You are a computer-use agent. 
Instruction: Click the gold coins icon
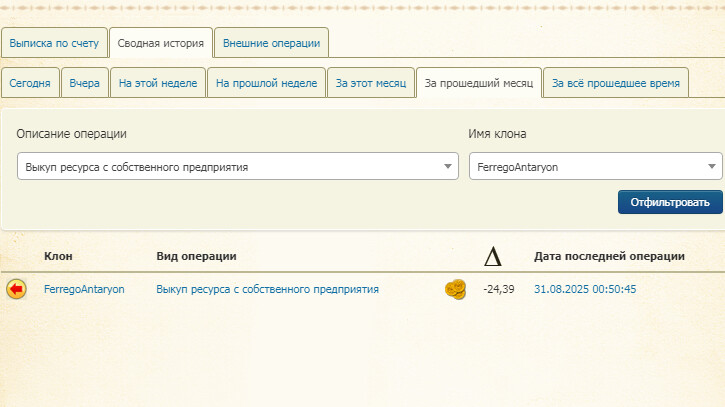455,289
